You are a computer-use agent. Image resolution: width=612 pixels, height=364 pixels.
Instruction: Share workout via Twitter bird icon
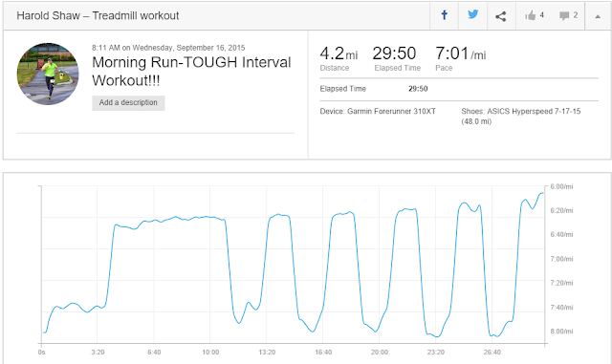pos(472,15)
